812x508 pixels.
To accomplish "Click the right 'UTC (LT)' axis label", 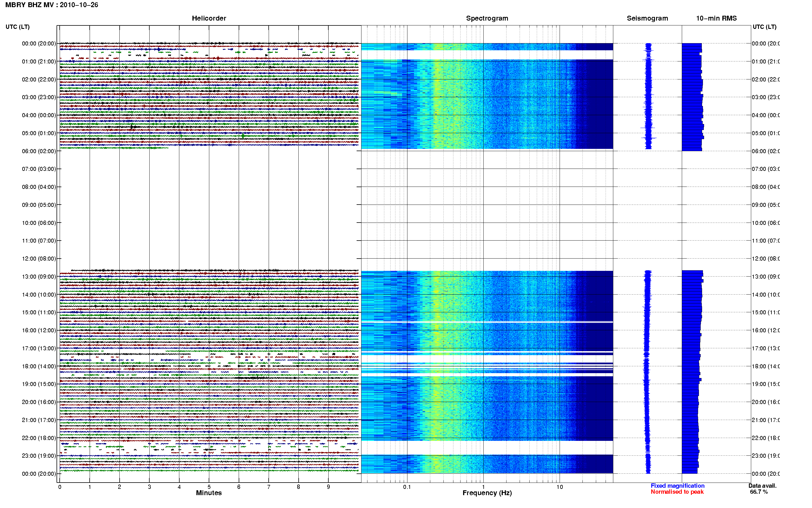I will pos(764,27).
